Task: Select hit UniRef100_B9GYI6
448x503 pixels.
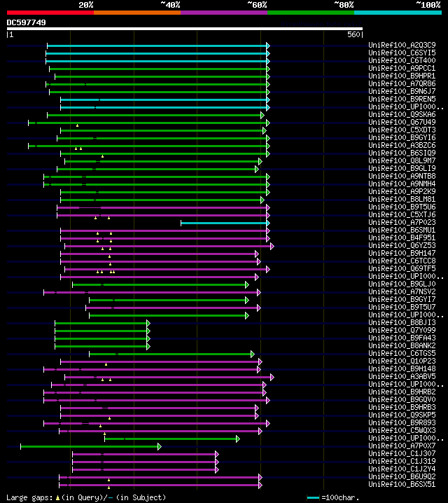Action: pos(402,137)
